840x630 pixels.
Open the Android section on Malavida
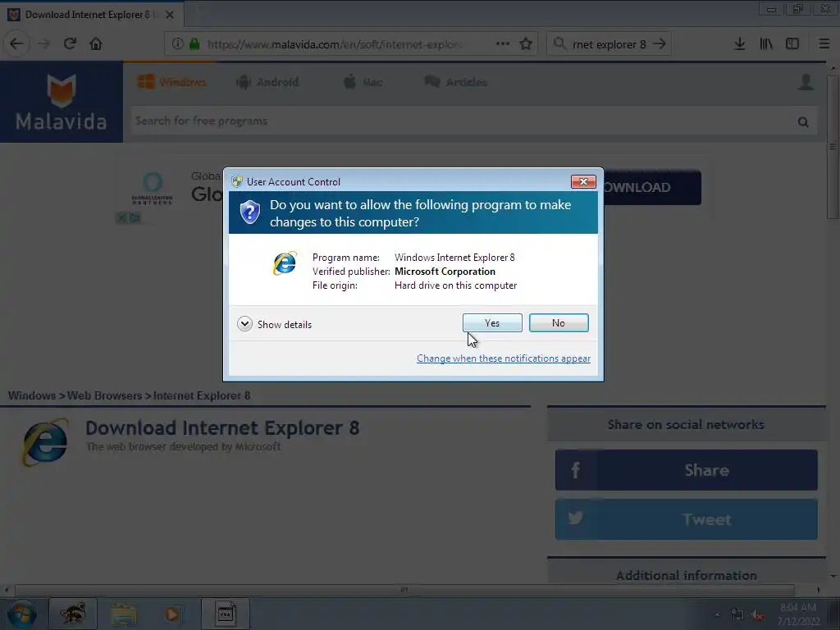tap(267, 82)
